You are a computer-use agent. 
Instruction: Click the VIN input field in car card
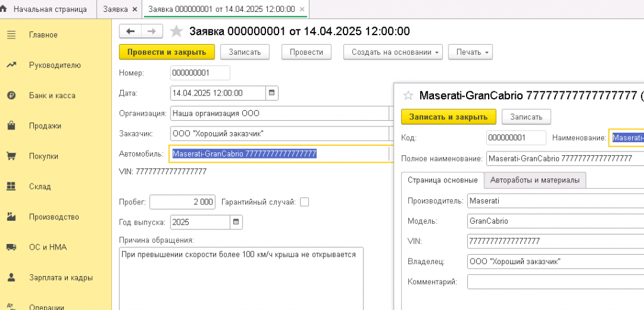tap(556, 241)
